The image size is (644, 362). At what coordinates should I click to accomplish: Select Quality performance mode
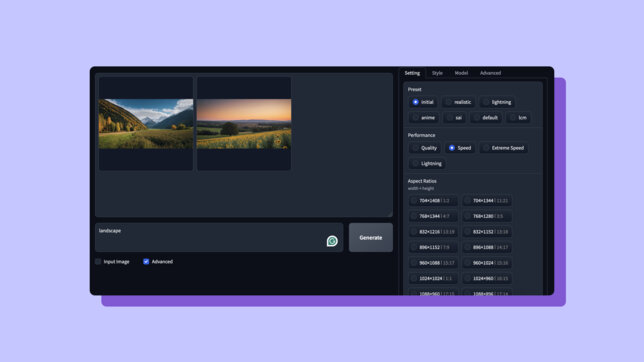(x=425, y=148)
